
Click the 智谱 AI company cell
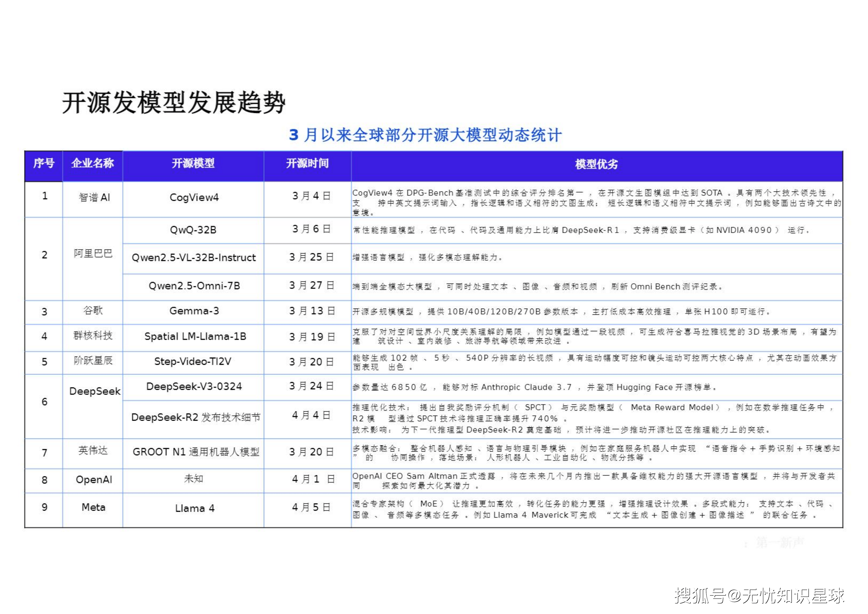[94, 197]
